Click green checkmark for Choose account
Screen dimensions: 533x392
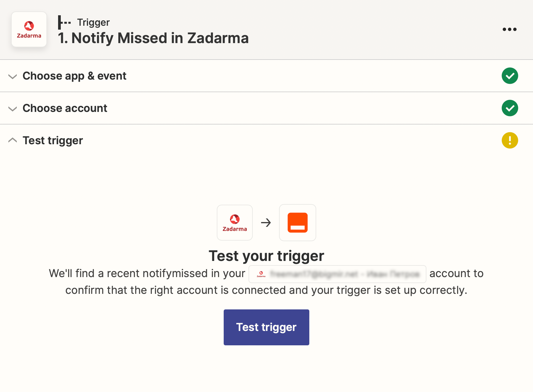(510, 108)
